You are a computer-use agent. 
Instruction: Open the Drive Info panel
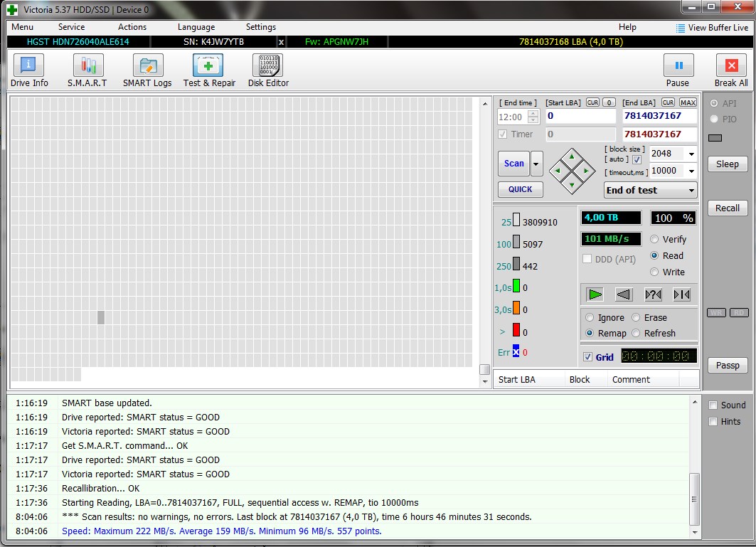tap(29, 70)
